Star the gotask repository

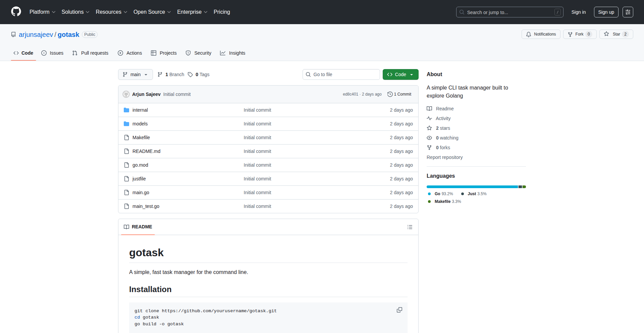(616, 34)
